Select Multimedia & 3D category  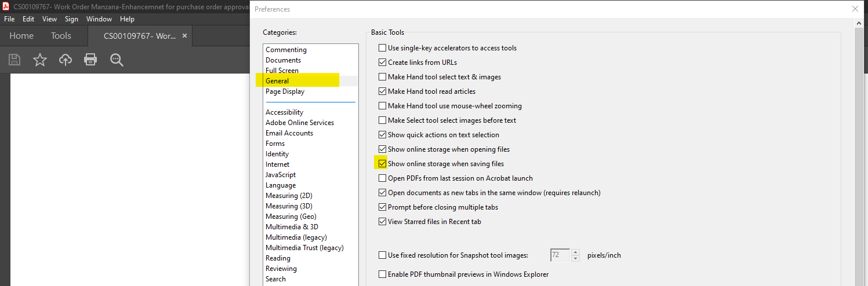point(292,227)
